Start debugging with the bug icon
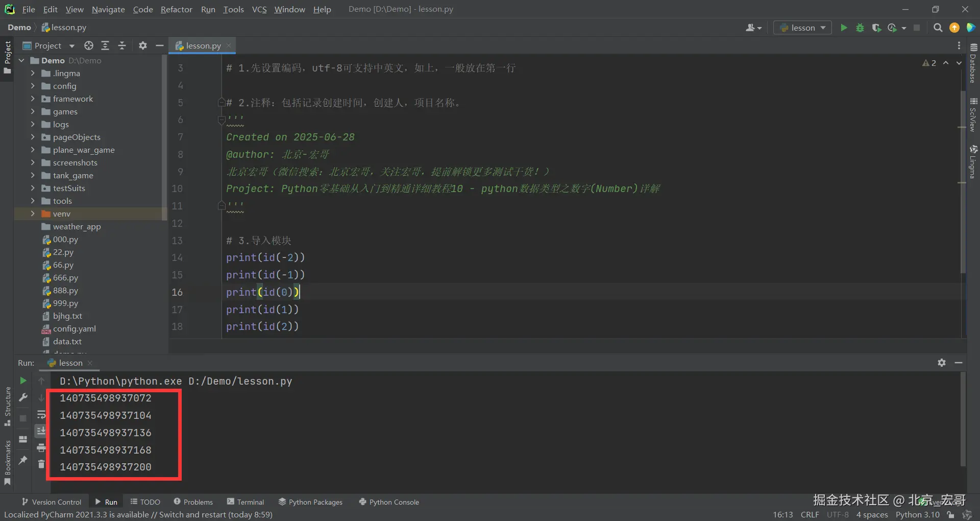980x521 pixels. [x=860, y=28]
